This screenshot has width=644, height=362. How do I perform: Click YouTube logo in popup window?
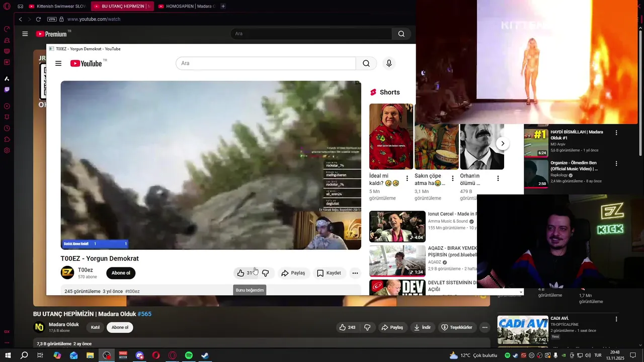tap(86, 63)
